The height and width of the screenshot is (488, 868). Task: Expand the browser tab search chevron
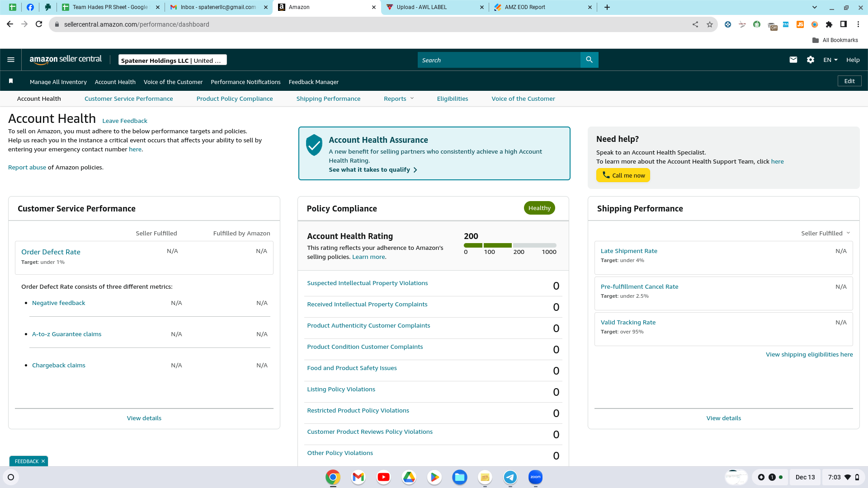tap(815, 7)
